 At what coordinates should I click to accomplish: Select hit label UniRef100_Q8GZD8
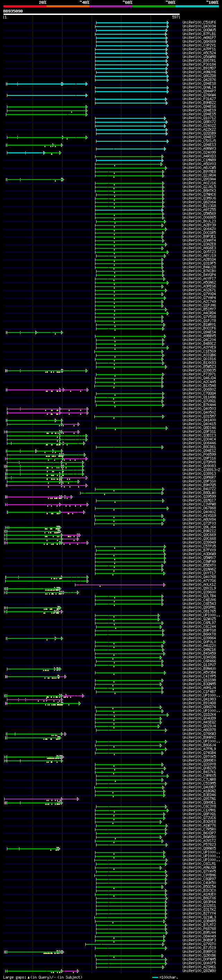point(199,76)
